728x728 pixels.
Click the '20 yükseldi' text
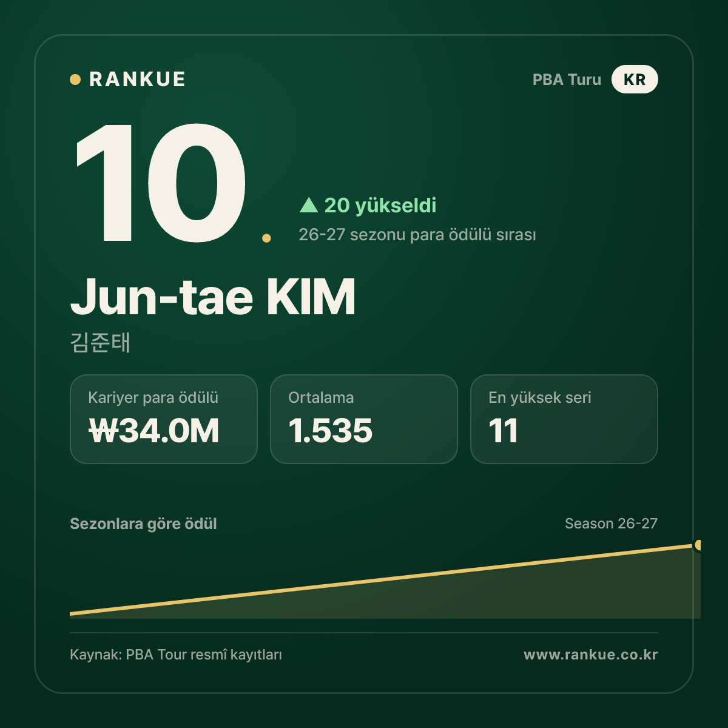[x=380, y=205]
